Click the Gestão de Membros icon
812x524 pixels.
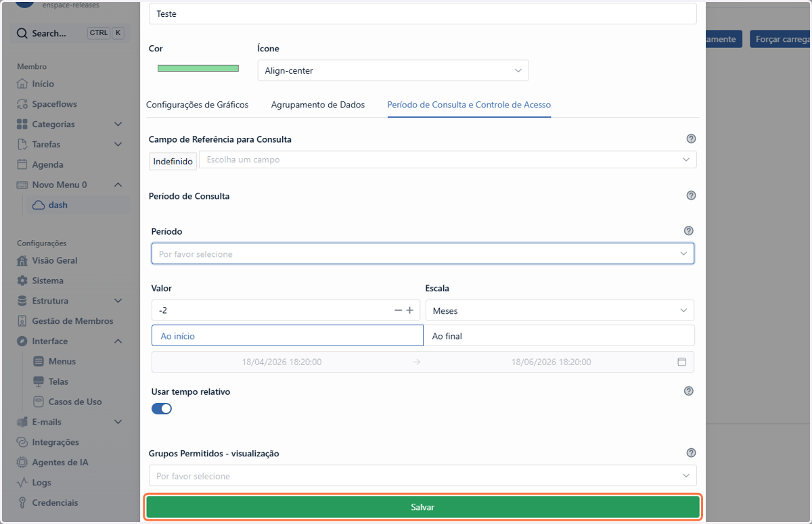[22, 321]
